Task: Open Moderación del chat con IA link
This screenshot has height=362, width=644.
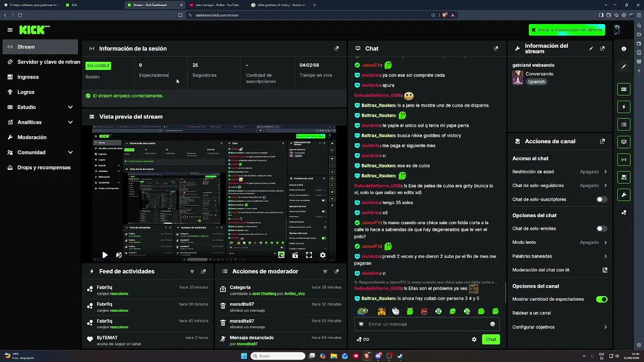Action: coord(560,270)
